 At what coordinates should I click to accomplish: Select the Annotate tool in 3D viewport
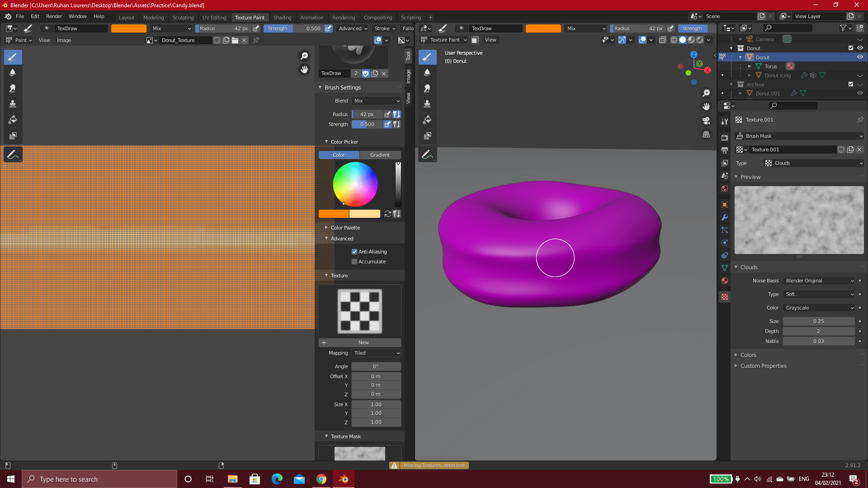tap(427, 155)
